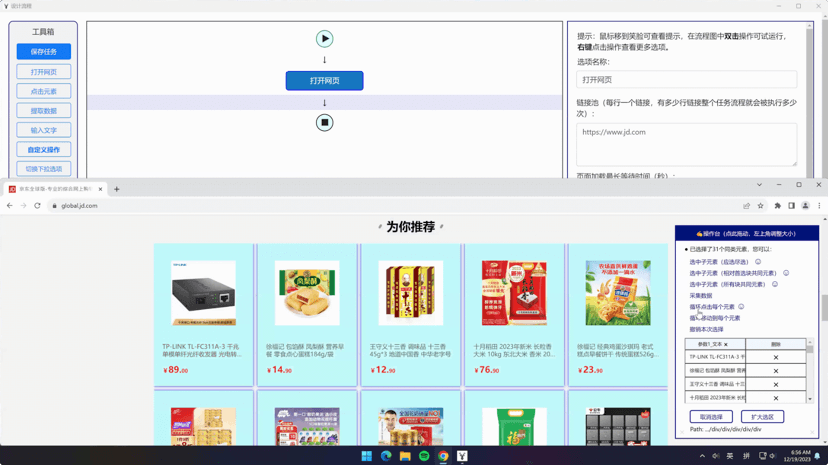Open the TP-LINK TL-FC311A-3 product image
Viewport: 828px width, 465px height.
[x=203, y=293]
